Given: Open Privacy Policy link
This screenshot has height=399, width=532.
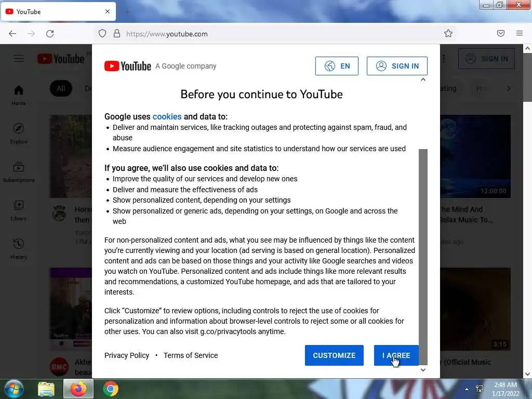Looking at the screenshot, I should tap(127, 355).
